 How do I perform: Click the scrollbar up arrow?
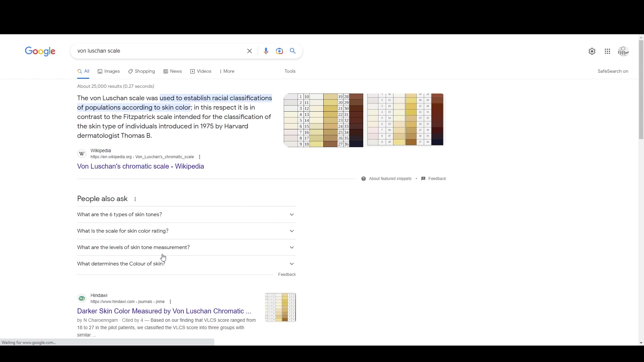pyautogui.click(x=641, y=37)
